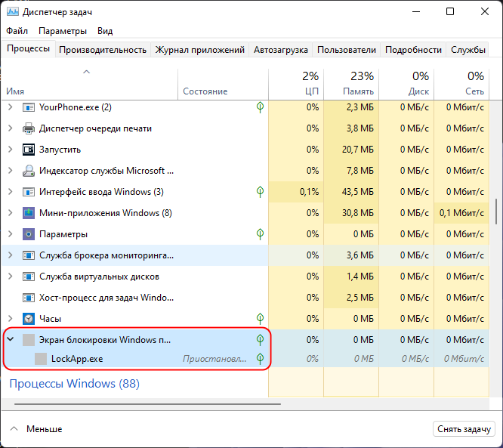Click the Task Manager title bar icon

pyautogui.click(x=13, y=12)
